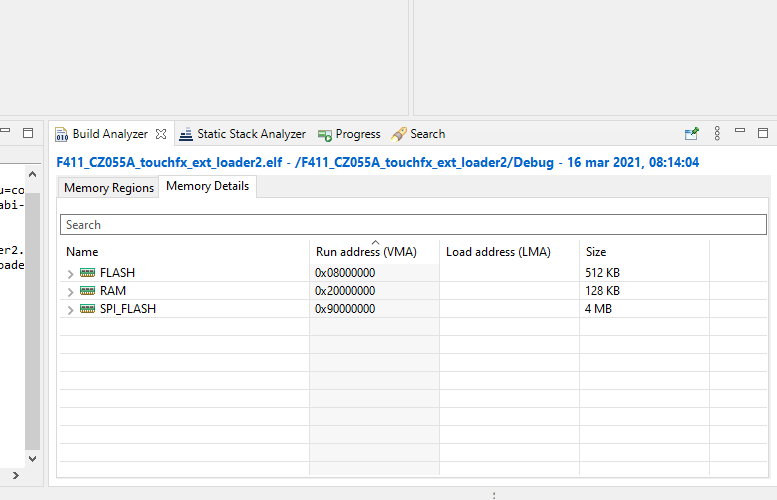The width and height of the screenshot is (777, 500).
Task: Maximize the Build Analyzer panel
Action: (763, 133)
